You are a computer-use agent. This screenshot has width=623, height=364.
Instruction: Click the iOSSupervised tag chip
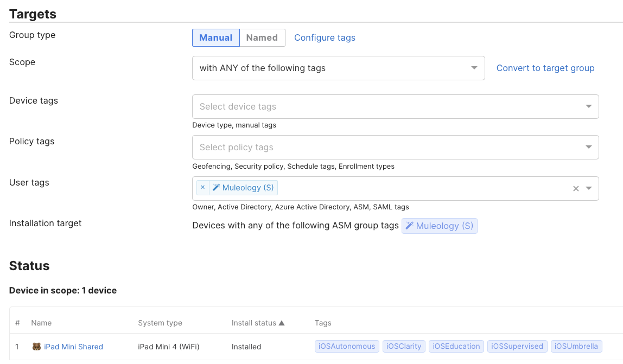517,346
